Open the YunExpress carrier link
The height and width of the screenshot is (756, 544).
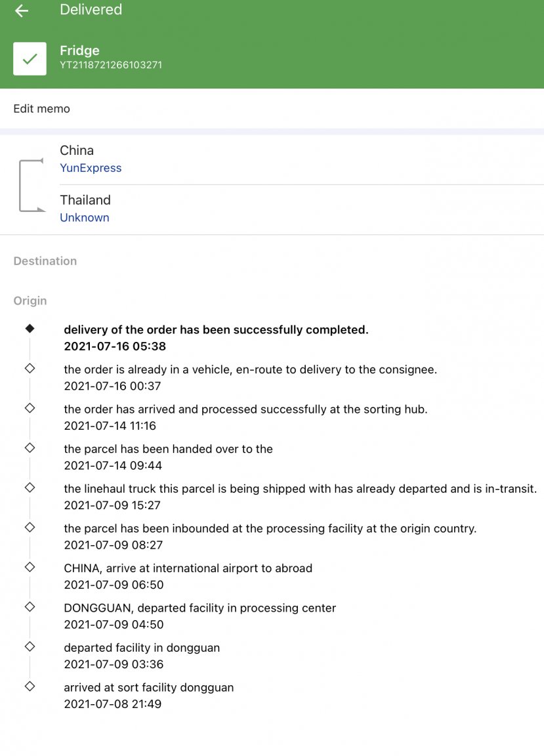click(x=91, y=168)
